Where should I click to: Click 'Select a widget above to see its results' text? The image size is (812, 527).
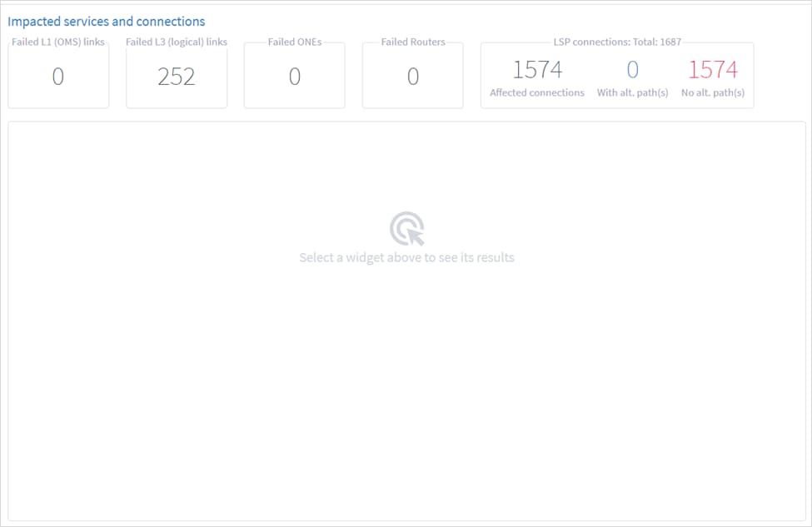pos(406,257)
